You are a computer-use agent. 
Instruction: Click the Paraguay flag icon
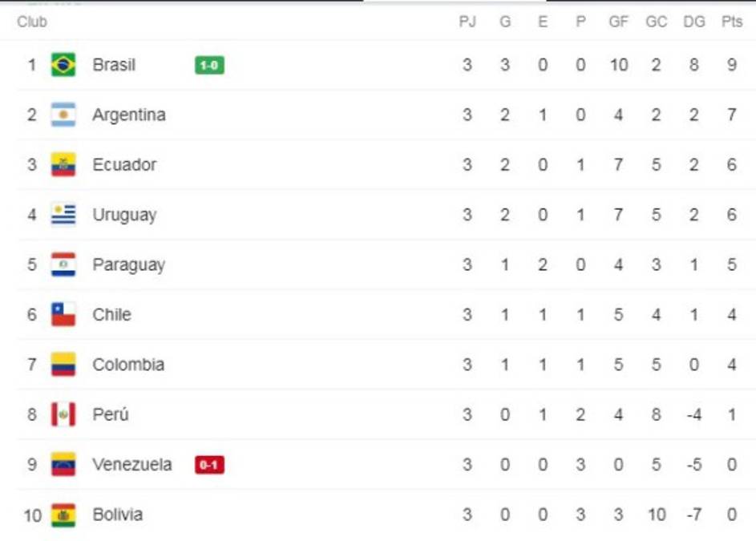coord(63,264)
